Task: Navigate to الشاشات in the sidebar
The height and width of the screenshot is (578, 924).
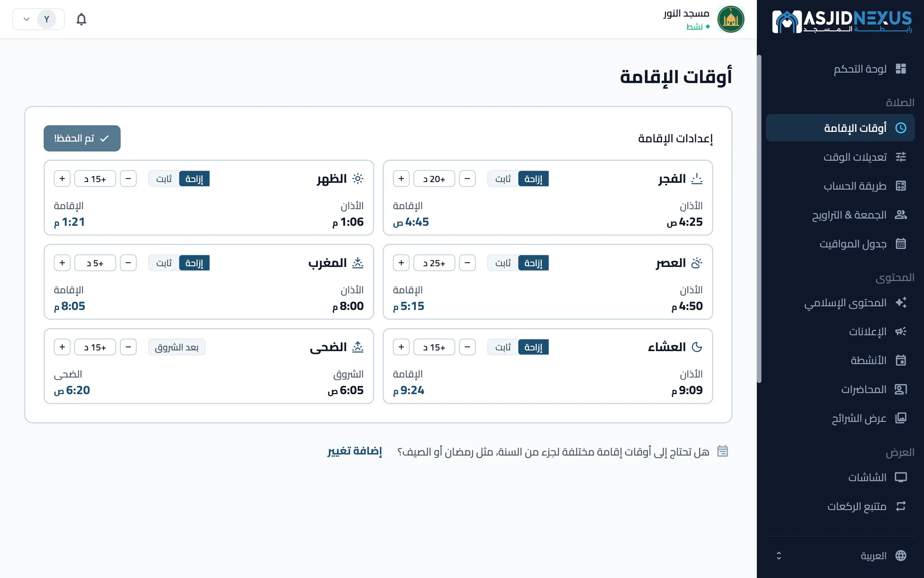Action: coord(840,477)
